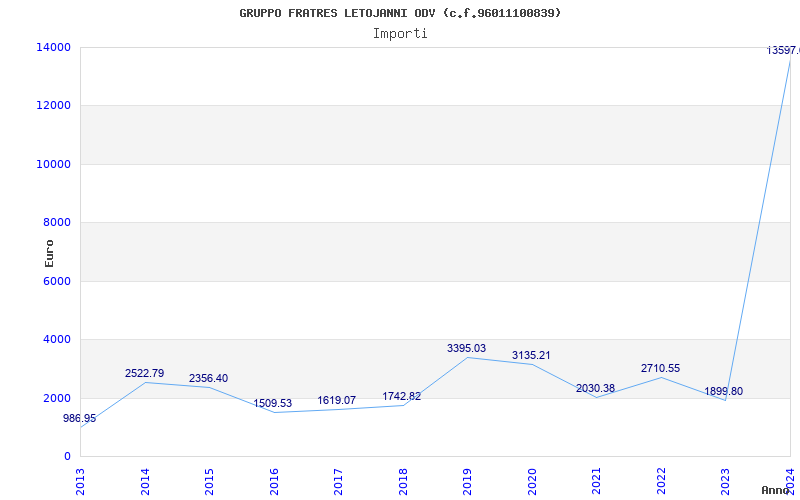Click the 6000 value on Euro axis

pos(57,282)
